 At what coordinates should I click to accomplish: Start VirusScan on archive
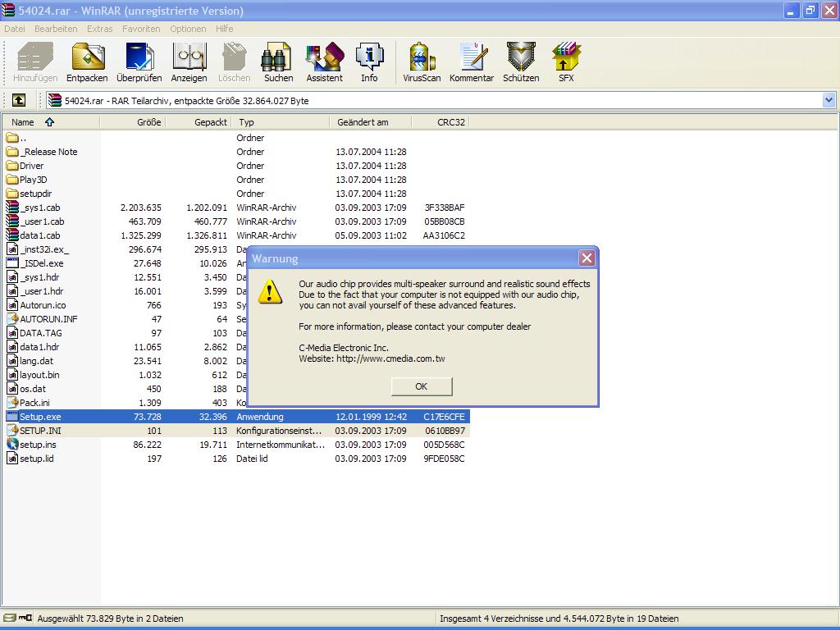(422, 62)
